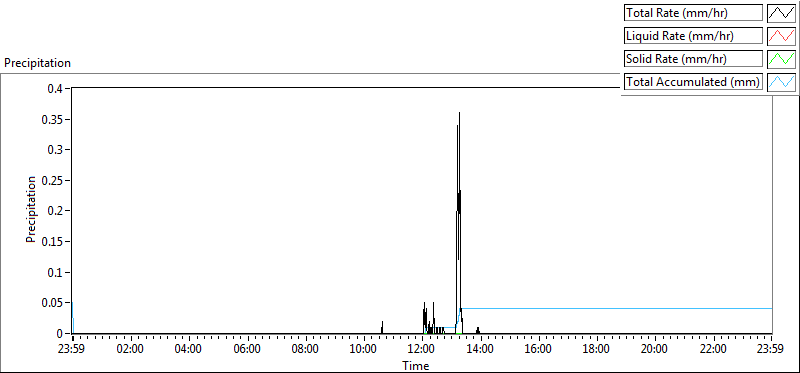Click the flat blue accumulated line near 18:00
The width and height of the screenshot is (800, 373).
[596, 308]
